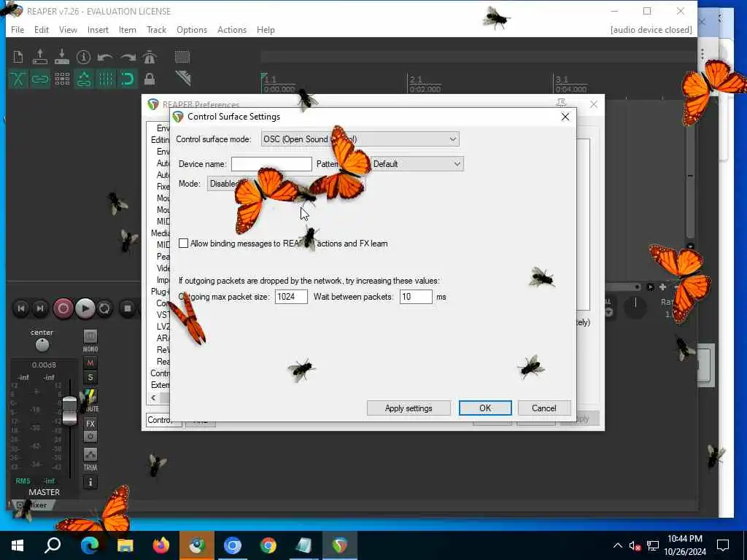The image size is (747, 560).
Task: Open the Insert menu
Action: pos(98,29)
